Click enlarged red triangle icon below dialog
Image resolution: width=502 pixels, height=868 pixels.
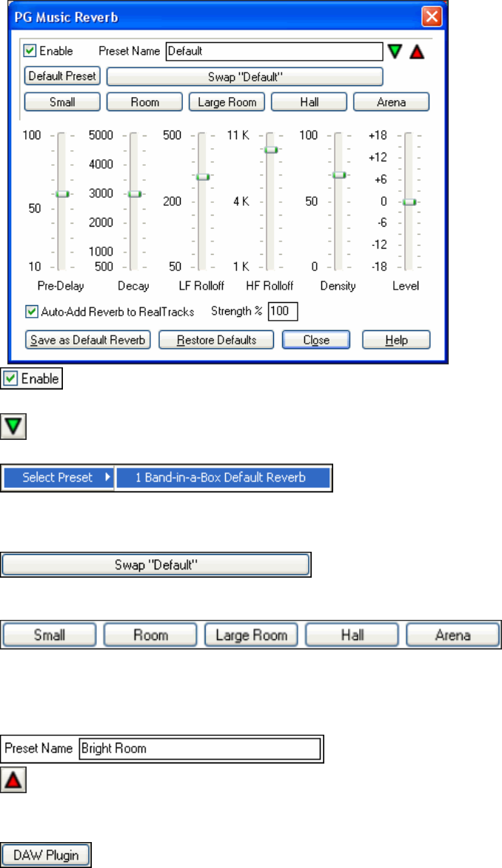pyautogui.click(x=13, y=780)
